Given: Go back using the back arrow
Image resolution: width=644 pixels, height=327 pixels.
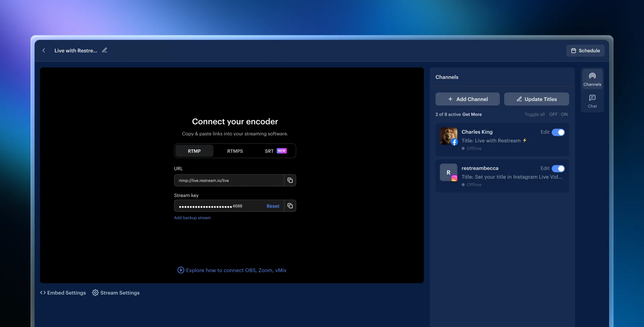Looking at the screenshot, I should point(44,50).
